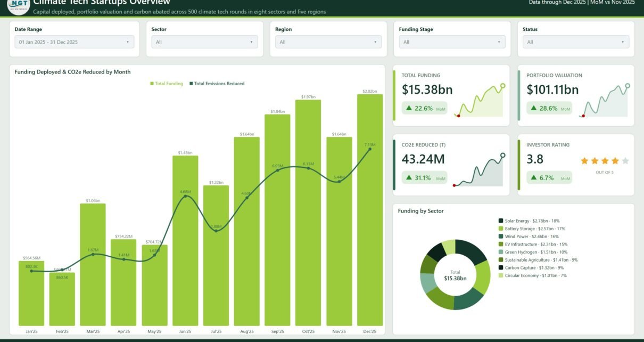The height and width of the screenshot is (342, 644).
Task: Click the Oct'25 funding bar
Action: tap(308, 213)
